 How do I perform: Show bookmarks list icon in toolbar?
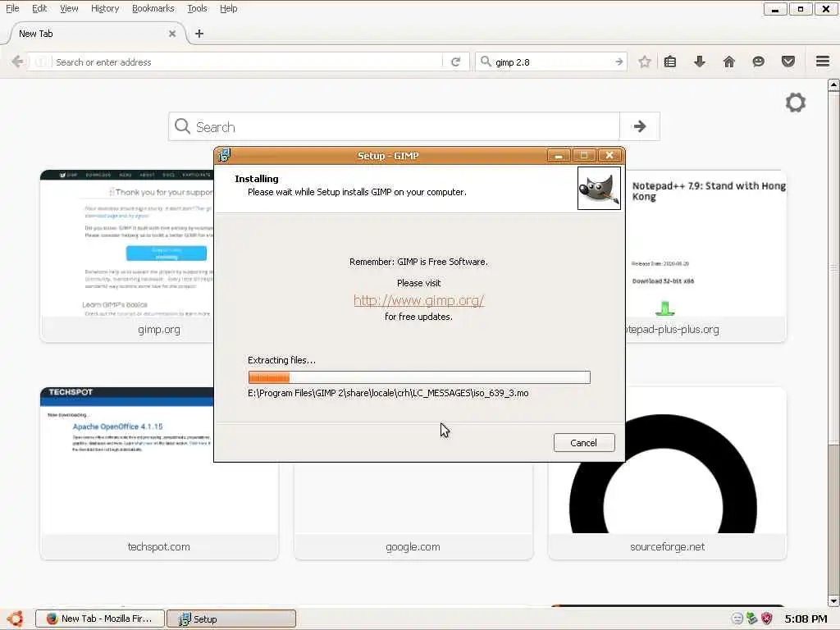[x=669, y=62]
